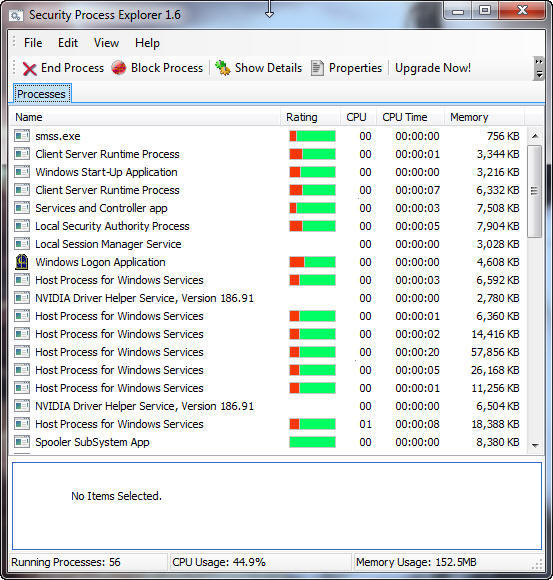Viewport: 553px width, 580px height.
Task: Select Windows Logon Application row
Action: click(x=267, y=262)
